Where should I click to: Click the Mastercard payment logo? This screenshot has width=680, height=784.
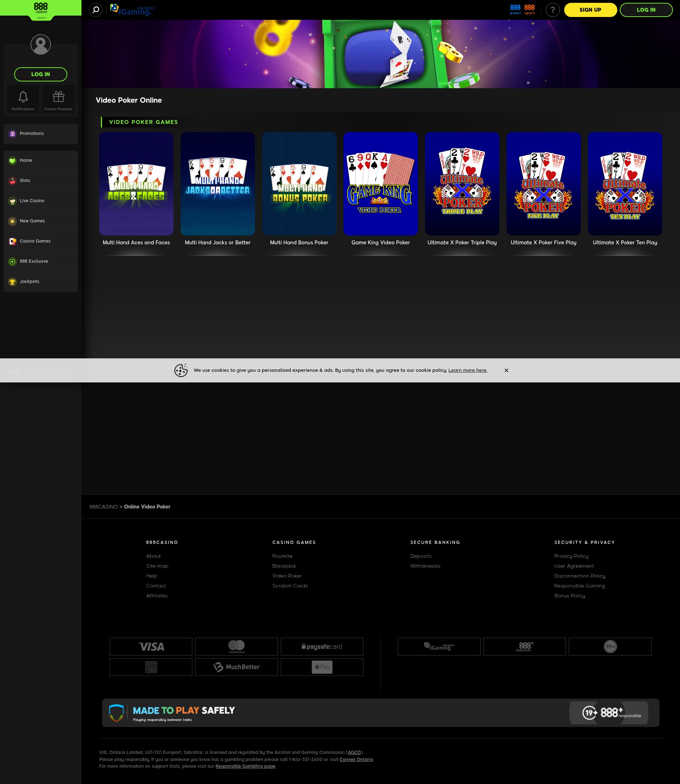point(237,646)
